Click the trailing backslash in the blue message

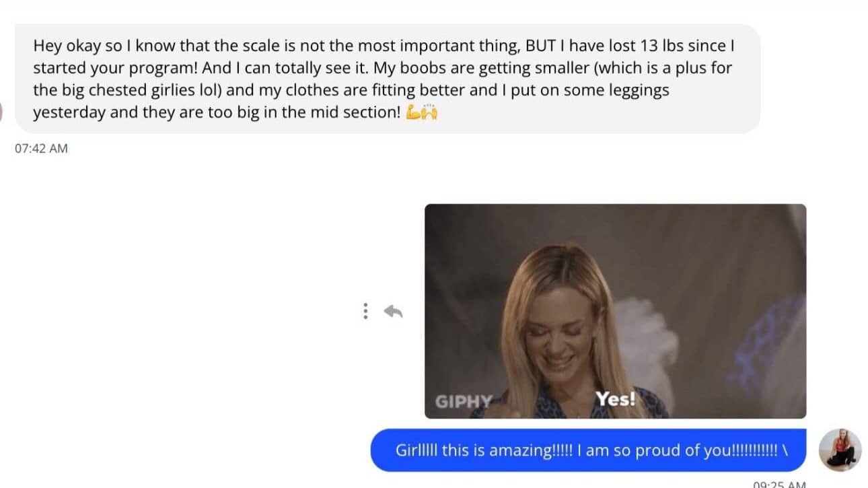tap(785, 450)
